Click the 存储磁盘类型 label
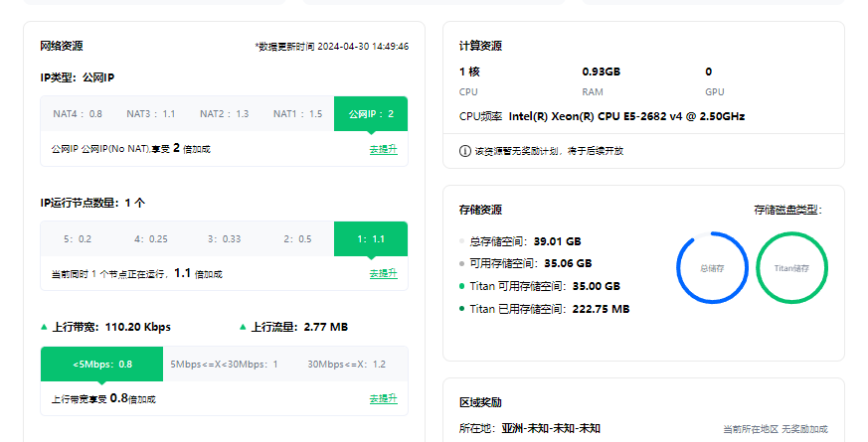Image resolution: width=868 pixels, height=442 pixels. [x=788, y=210]
